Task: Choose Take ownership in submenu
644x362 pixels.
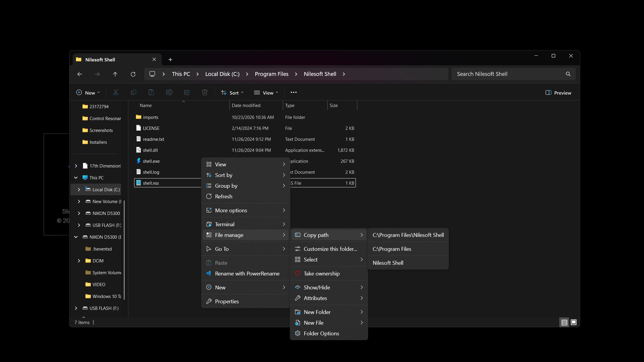Action: coord(329,274)
